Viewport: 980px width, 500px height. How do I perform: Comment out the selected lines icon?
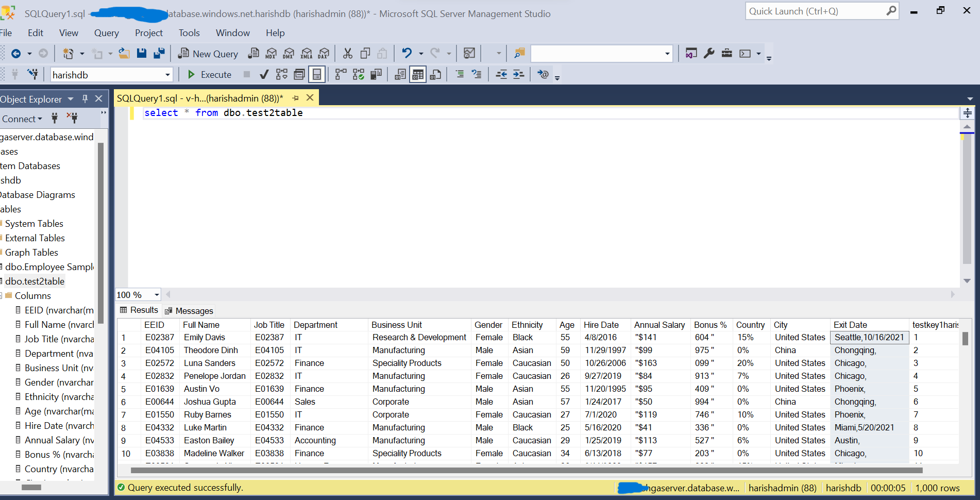(460, 75)
